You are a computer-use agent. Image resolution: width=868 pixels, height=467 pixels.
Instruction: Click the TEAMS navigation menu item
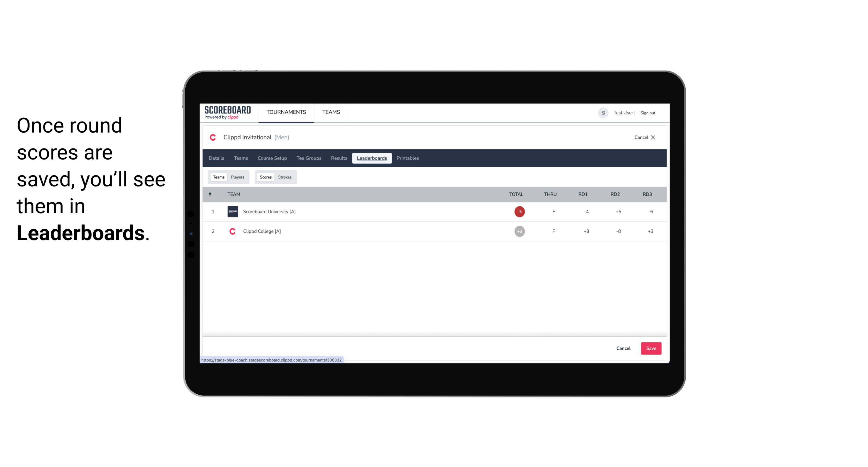click(331, 112)
